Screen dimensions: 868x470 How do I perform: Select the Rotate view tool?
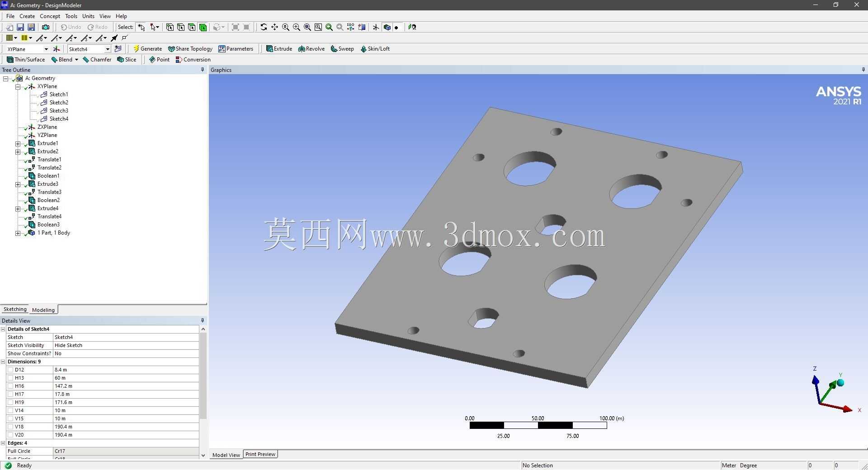[x=264, y=27]
